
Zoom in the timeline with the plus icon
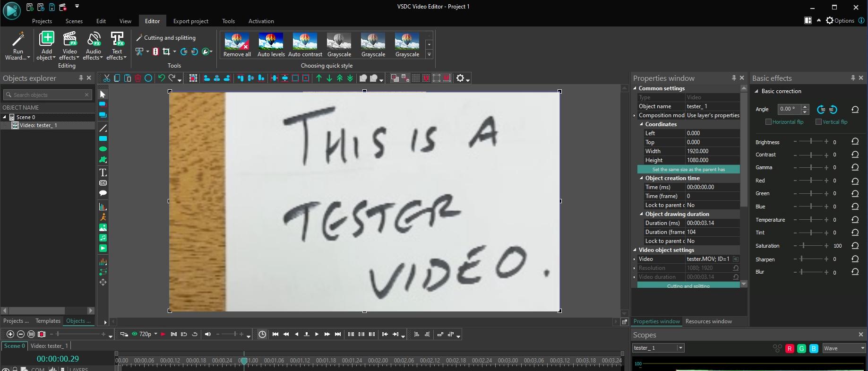pos(10,334)
